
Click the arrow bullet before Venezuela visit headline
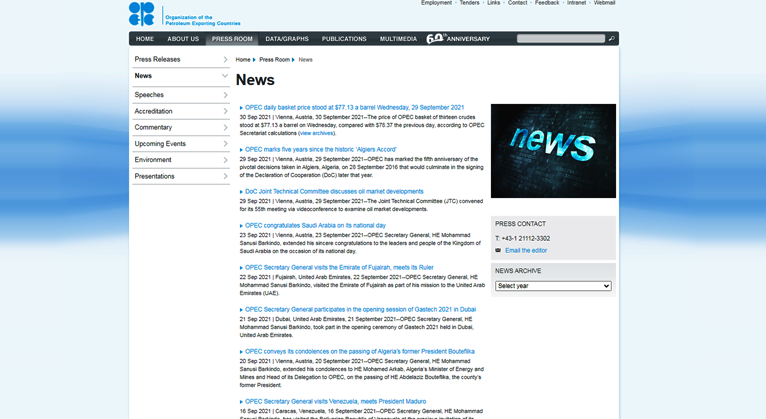click(x=241, y=402)
